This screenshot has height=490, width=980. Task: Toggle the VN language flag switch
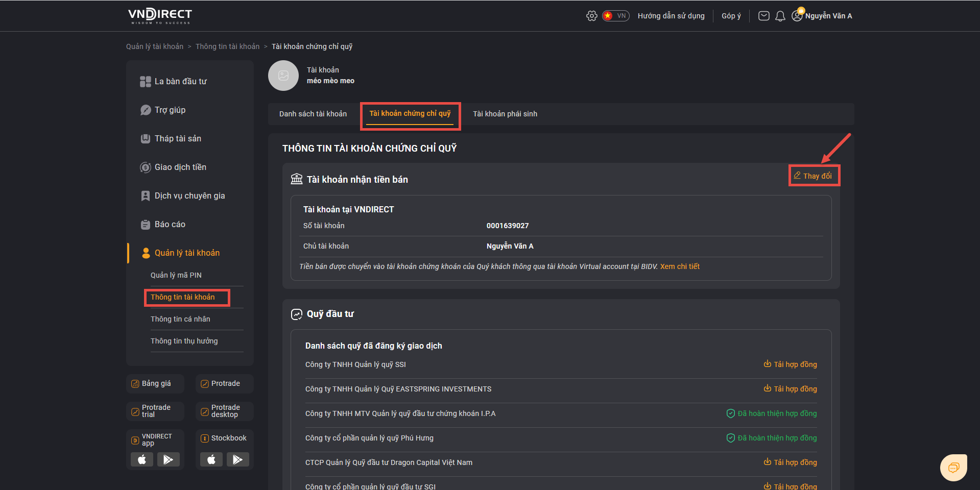615,16
